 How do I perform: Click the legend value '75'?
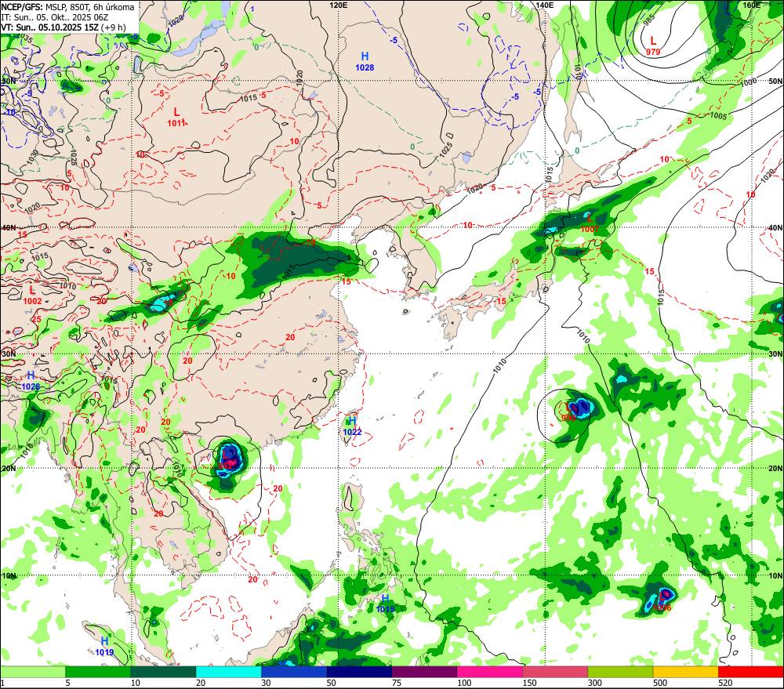tap(397, 683)
